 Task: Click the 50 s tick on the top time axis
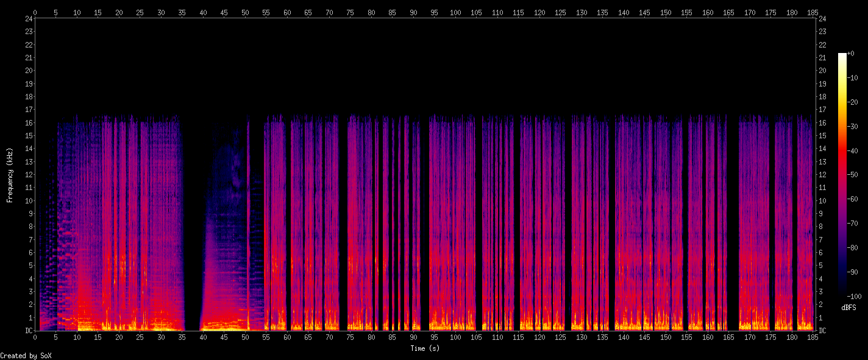(x=245, y=12)
